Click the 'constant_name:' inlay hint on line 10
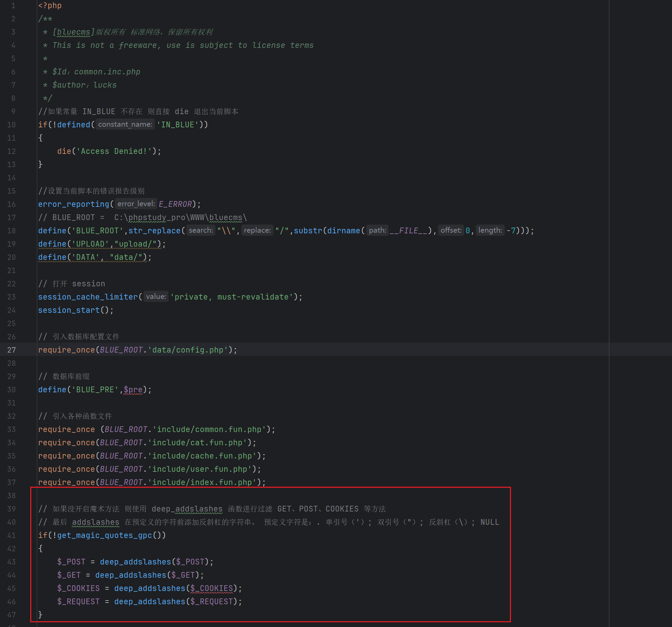 click(x=125, y=124)
